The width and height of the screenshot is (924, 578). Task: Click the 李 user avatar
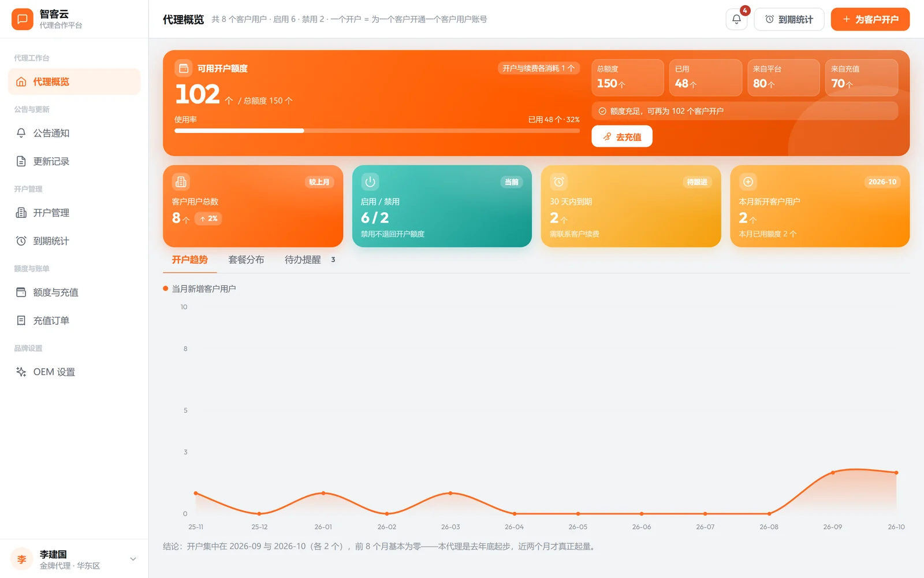pos(22,559)
